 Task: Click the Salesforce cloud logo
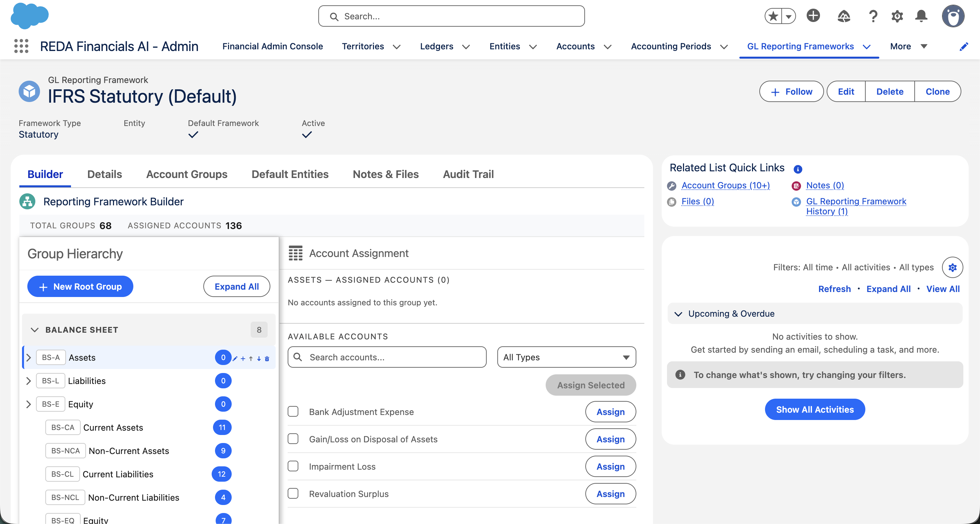(29, 16)
